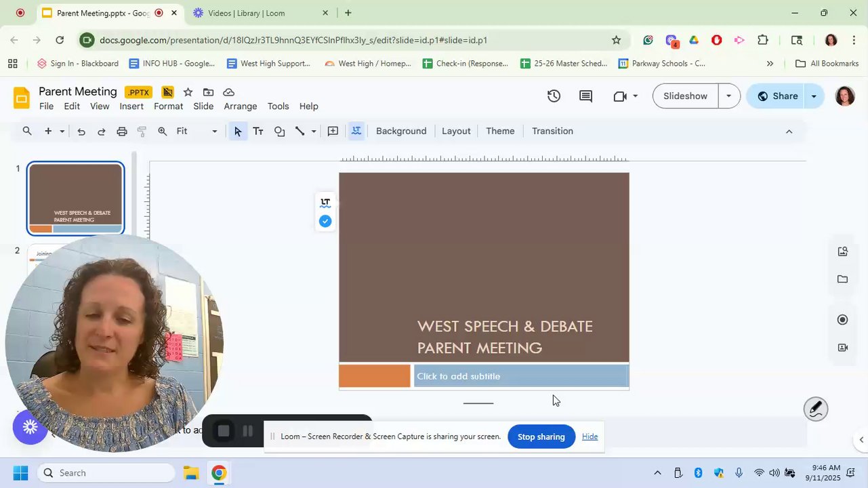Open the Tools menu

tap(278, 106)
